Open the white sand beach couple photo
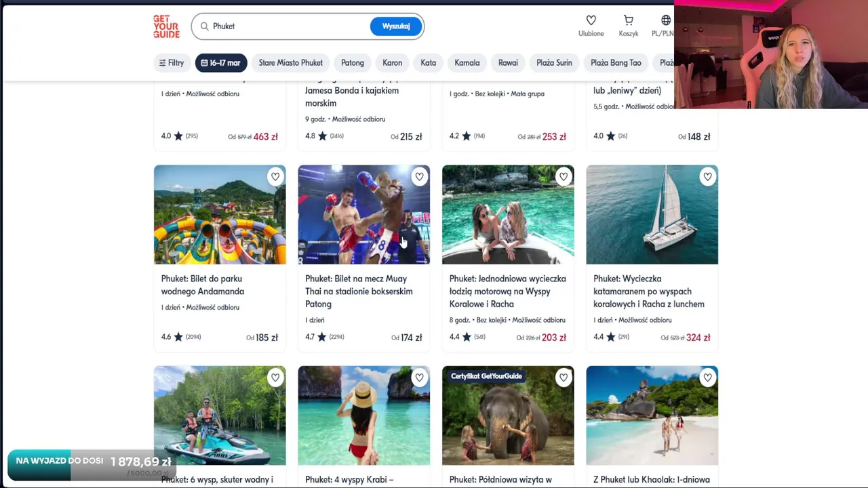Viewport: 868px width, 488px height. pyautogui.click(x=652, y=416)
